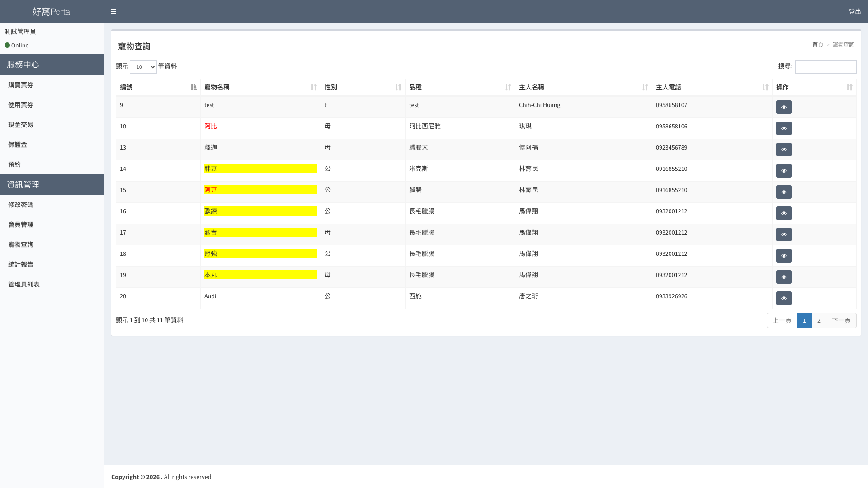Click eye button for pet 釋迦
The width and height of the screenshot is (868, 488).
pyautogui.click(x=783, y=150)
